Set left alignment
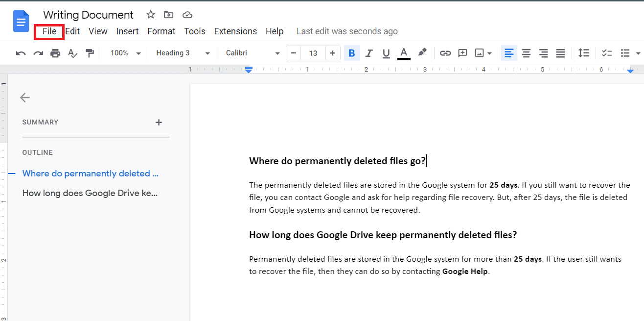This screenshot has width=644, height=321. [509, 53]
